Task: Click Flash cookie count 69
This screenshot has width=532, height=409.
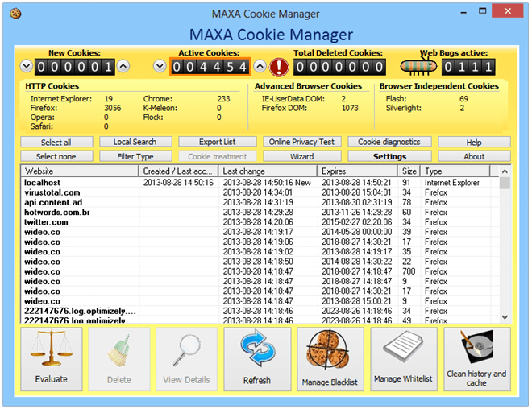Action: pyautogui.click(x=463, y=98)
